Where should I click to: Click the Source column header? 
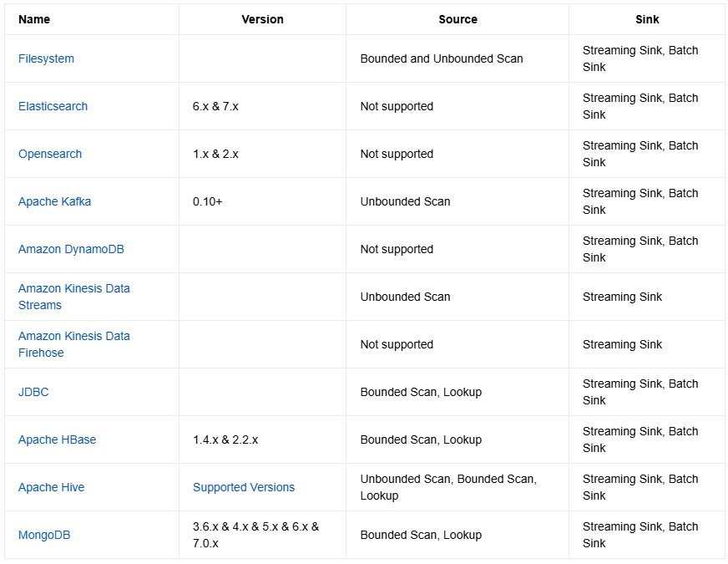pyautogui.click(x=458, y=19)
